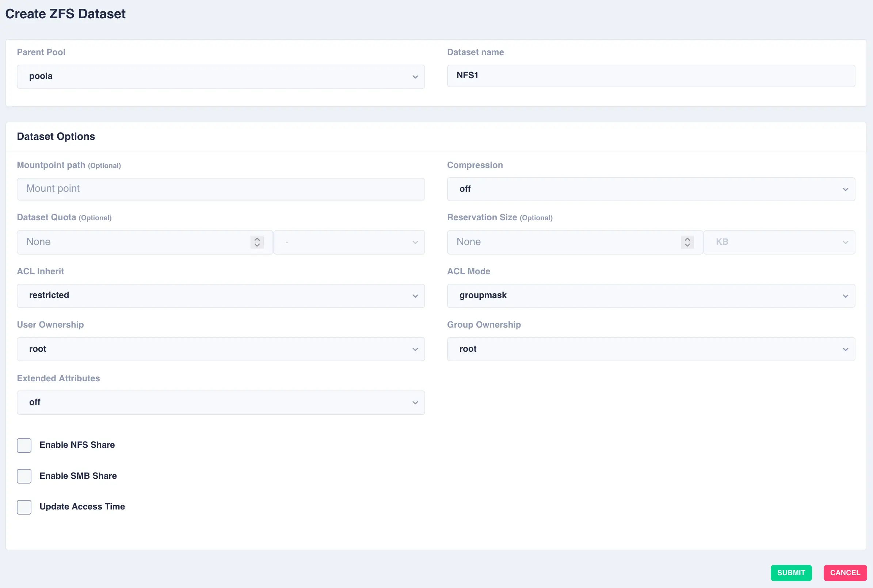Focus the Reservation Size None field
The width and height of the screenshot is (873, 588).
tap(563, 242)
